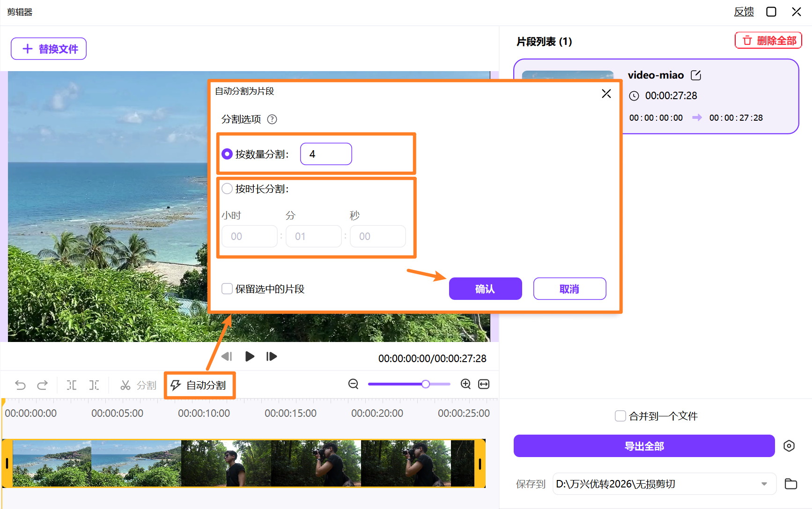Click the fit-timeline-to-window icon

tap(484, 384)
